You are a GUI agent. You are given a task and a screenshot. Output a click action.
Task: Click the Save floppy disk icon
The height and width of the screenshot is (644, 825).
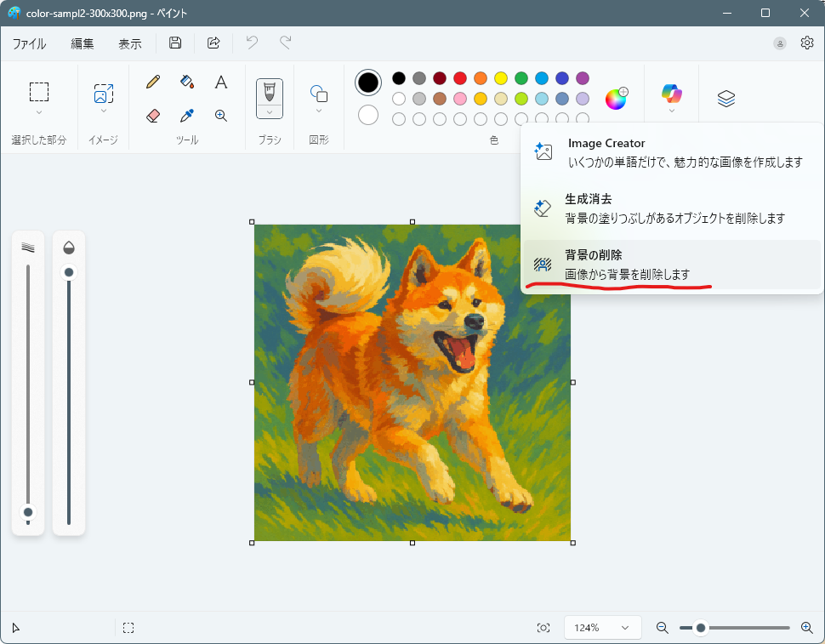[175, 43]
